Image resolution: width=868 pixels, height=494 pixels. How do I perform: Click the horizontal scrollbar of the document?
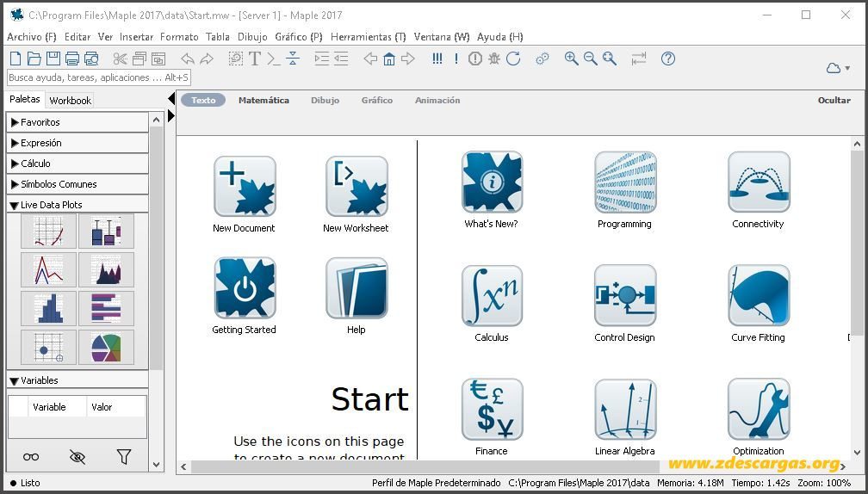tap(426, 467)
